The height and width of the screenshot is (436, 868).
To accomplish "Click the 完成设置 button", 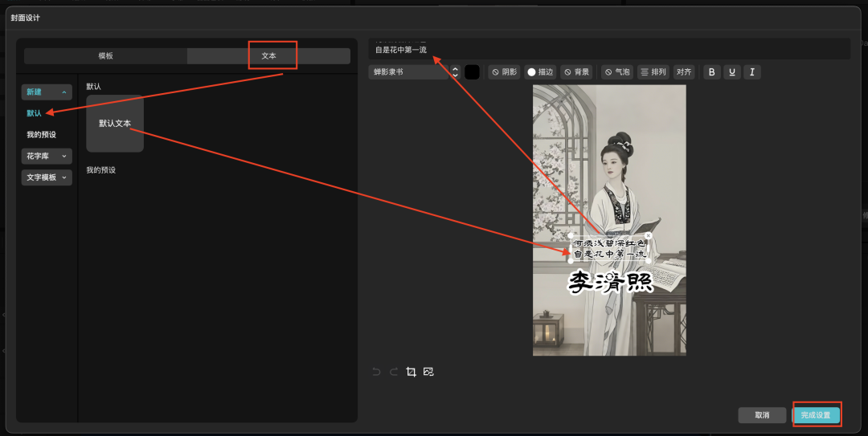I will 816,415.
